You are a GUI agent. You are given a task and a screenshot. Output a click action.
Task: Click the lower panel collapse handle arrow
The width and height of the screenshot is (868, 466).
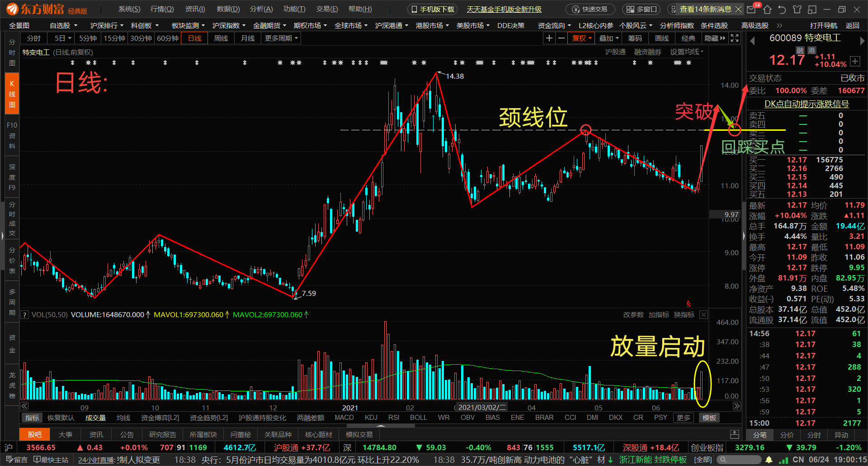pyautogui.click(x=381, y=426)
